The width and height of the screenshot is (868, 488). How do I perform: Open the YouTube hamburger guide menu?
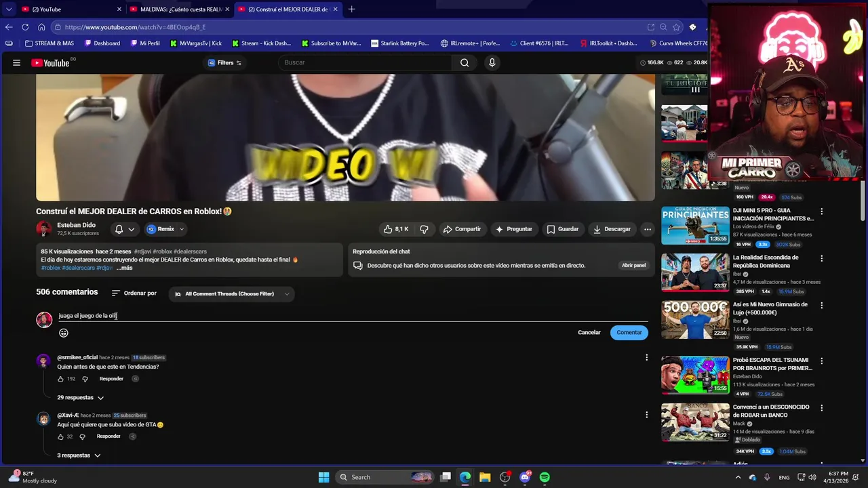pos(16,62)
